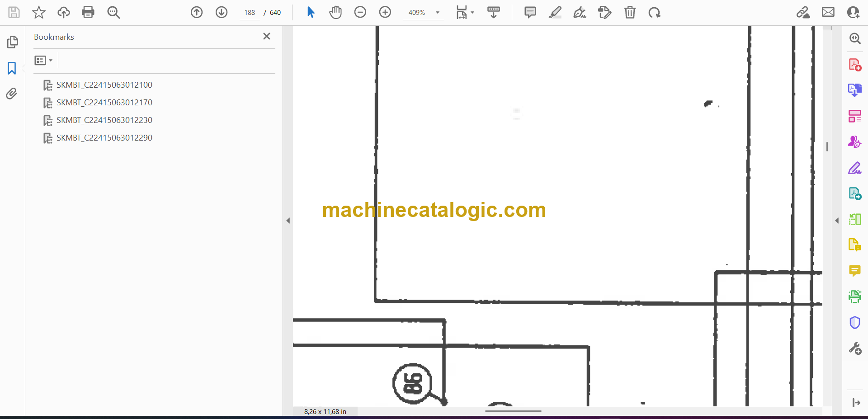Open the Request Signatures tool
Viewport: 868px width, 419px height.
pos(855,142)
